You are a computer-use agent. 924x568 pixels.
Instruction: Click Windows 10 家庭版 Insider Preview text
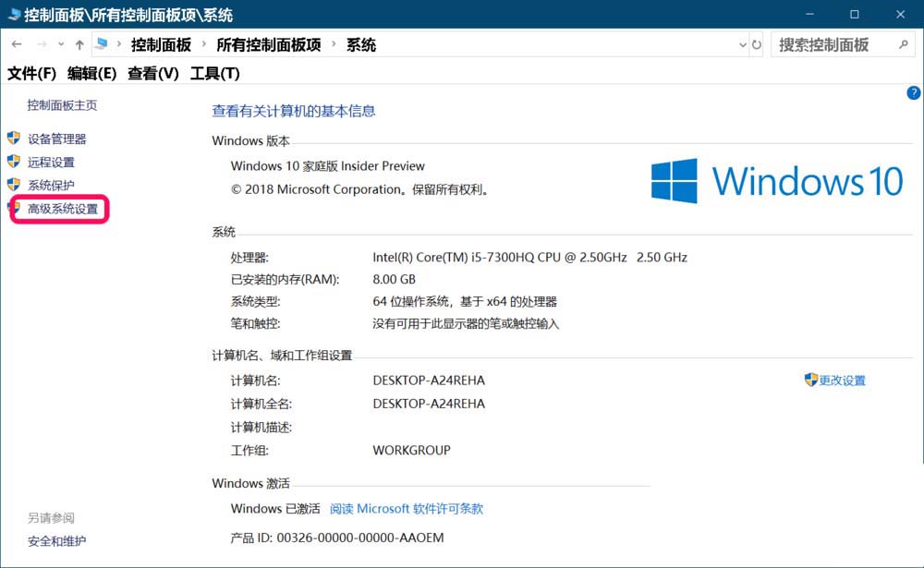pyautogui.click(x=328, y=166)
